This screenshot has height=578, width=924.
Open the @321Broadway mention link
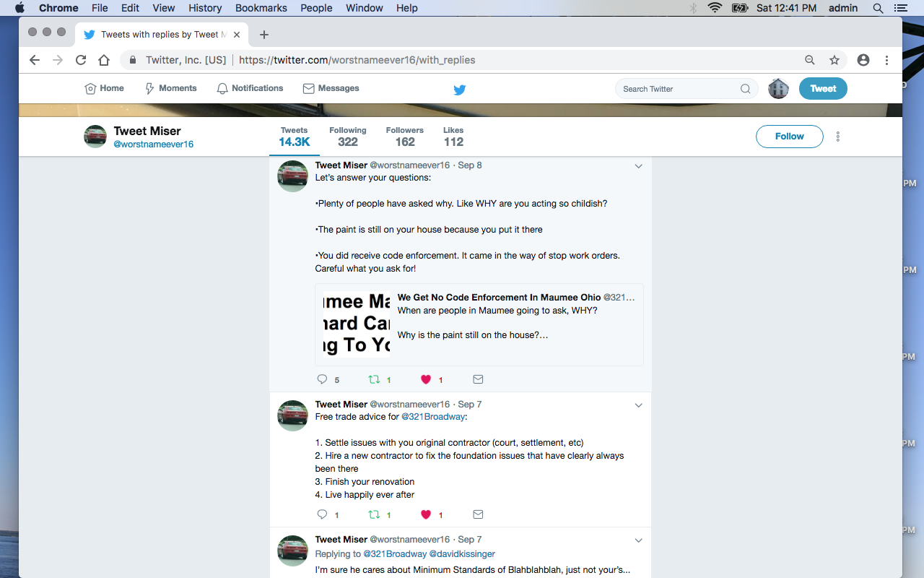click(433, 417)
